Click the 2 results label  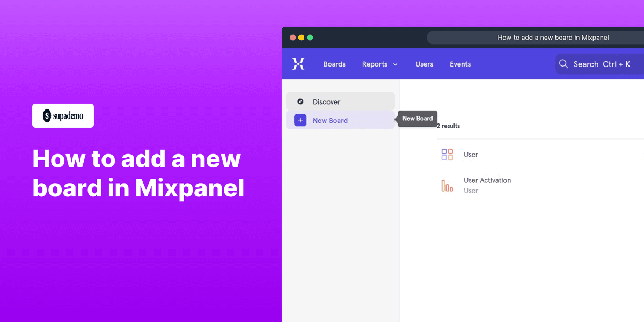click(448, 126)
